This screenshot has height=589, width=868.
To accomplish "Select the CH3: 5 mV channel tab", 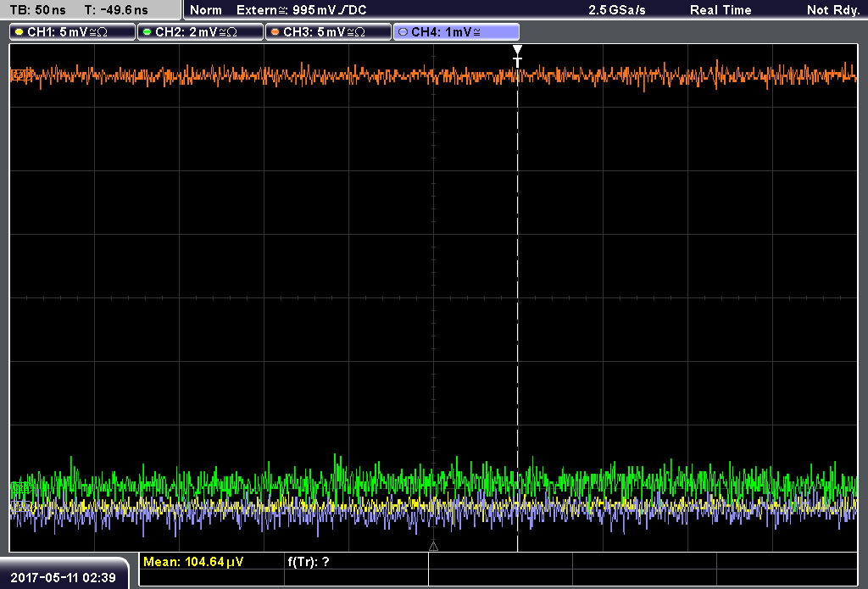I will tap(328, 32).
